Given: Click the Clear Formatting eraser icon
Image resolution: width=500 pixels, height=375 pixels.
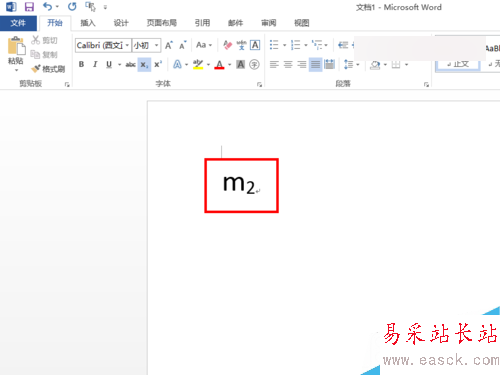Looking at the screenshot, I should 228,45.
